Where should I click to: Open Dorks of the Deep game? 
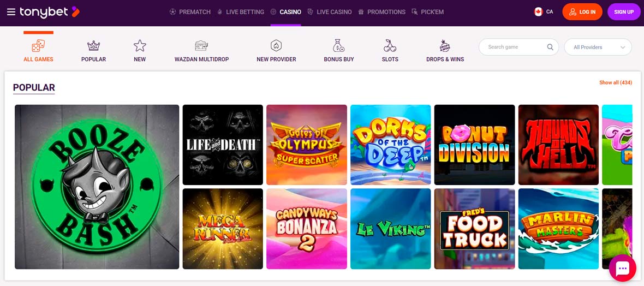(x=391, y=145)
